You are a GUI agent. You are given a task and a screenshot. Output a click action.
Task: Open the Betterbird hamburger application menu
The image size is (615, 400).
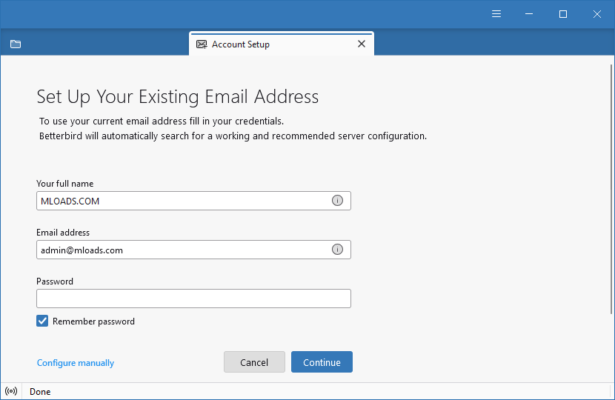[x=497, y=14]
